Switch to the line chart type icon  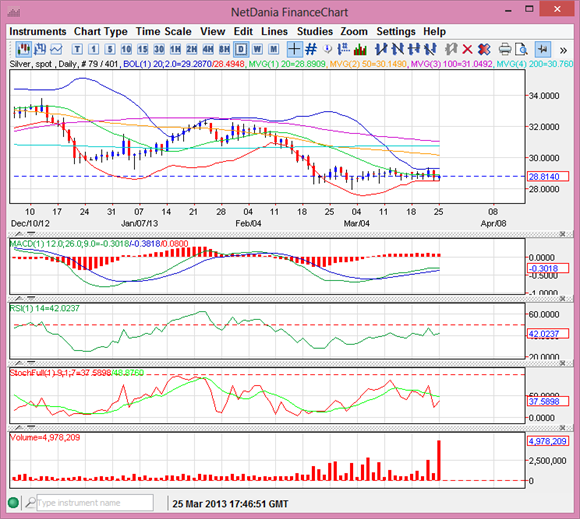pos(56,49)
